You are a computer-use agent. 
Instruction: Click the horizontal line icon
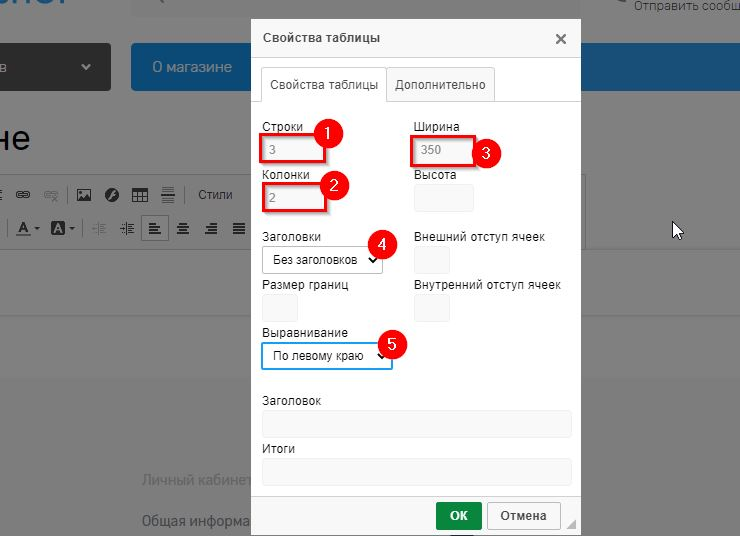coord(168,195)
